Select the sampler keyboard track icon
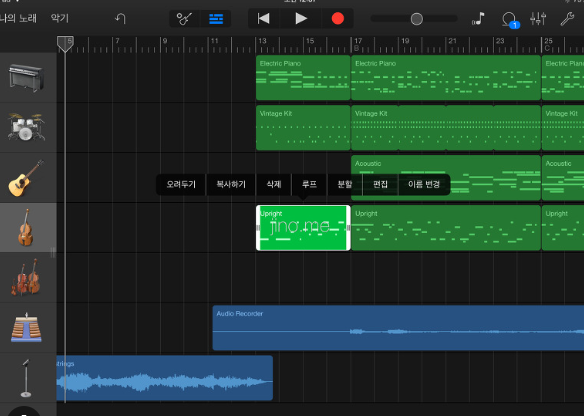 click(26, 327)
